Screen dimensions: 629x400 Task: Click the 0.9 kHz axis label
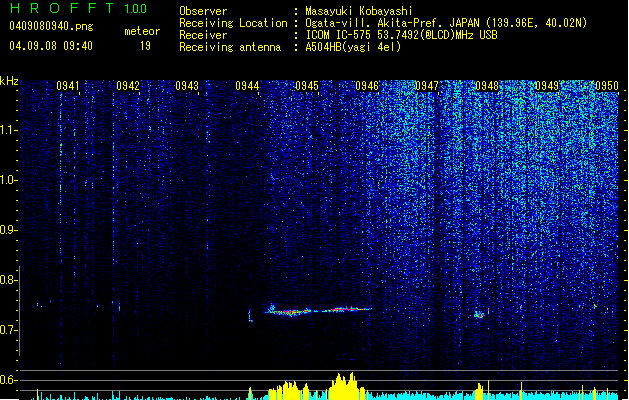[8, 230]
